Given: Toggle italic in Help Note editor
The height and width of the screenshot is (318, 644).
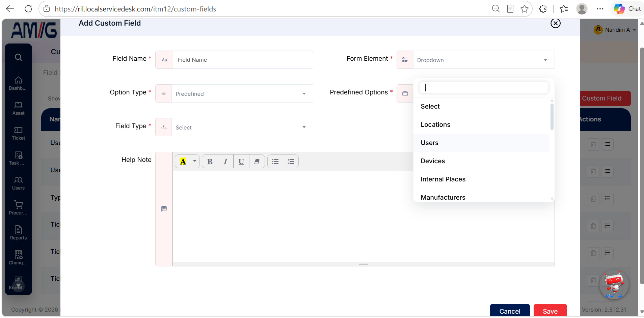Looking at the screenshot, I should tap(225, 162).
